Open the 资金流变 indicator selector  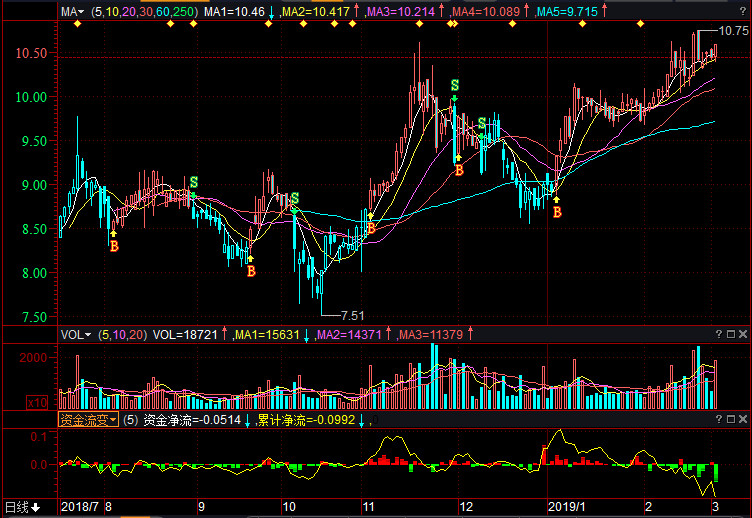(x=88, y=420)
